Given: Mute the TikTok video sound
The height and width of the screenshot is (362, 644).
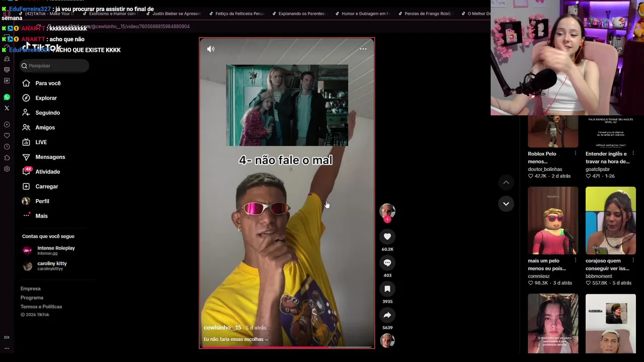Looking at the screenshot, I should pos(211,49).
